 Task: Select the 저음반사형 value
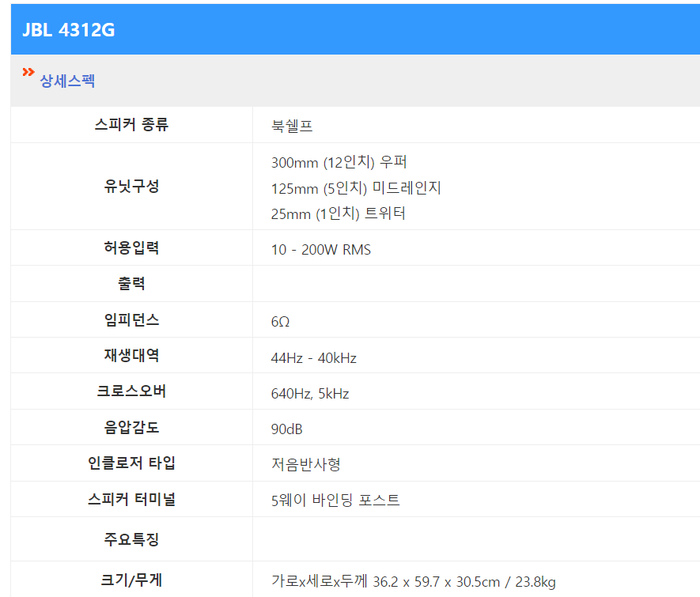click(x=306, y=464)
